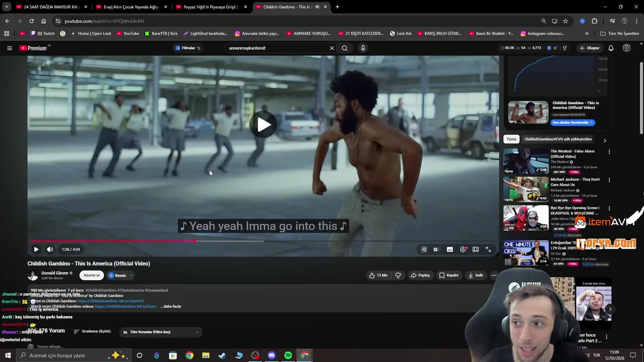Open Bye Bye Bye Opening Scene Deadpool thumbnail
The width and height of the screenshot is (644, 362).
[x=526, y=218]
